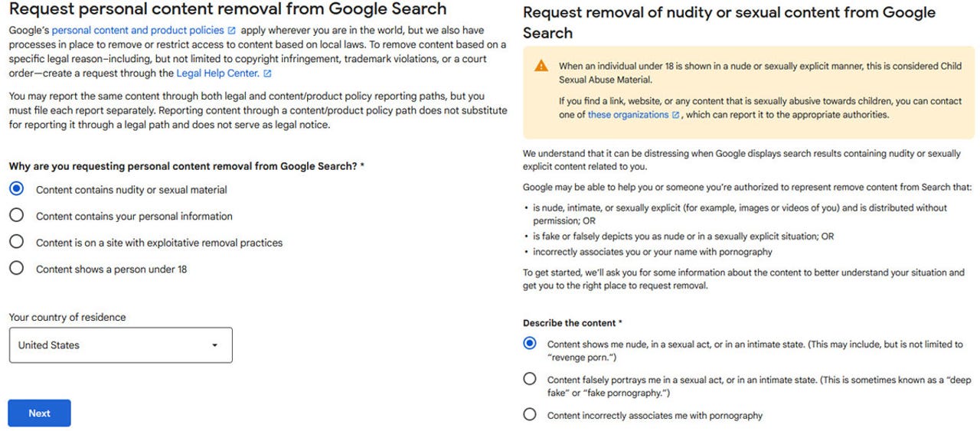Choose "Content is on a site with exploitative removal practices"
Screen dimensions: 980x431
(17, 242)
